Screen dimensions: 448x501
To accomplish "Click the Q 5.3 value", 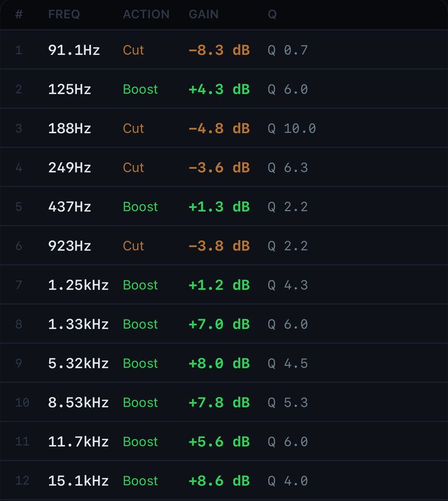I will coord(288,403).
